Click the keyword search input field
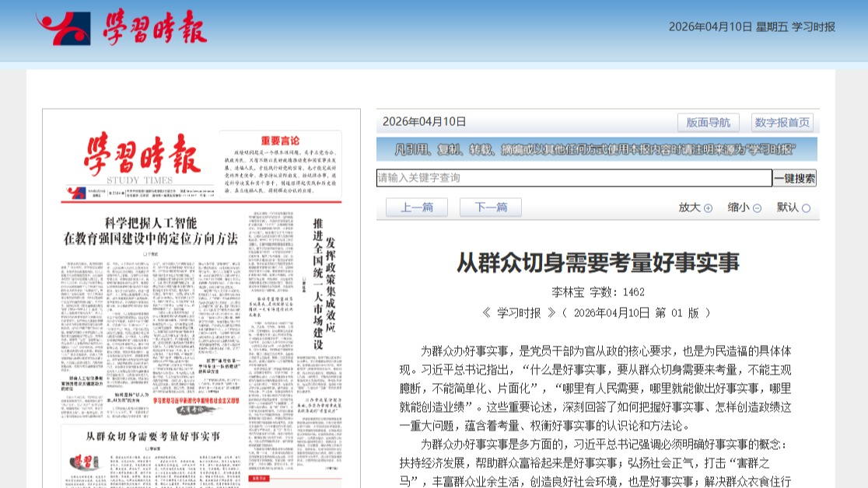Image resolution: width=868 pixels, height=488 pixels. pyautogui.click(x=574, y=178)
